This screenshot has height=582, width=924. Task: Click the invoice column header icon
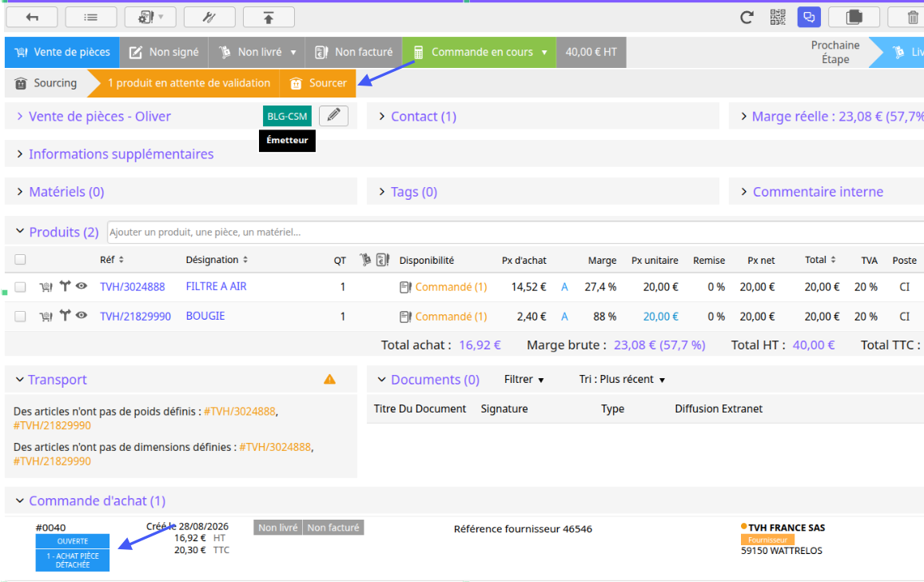click(382, 260)
